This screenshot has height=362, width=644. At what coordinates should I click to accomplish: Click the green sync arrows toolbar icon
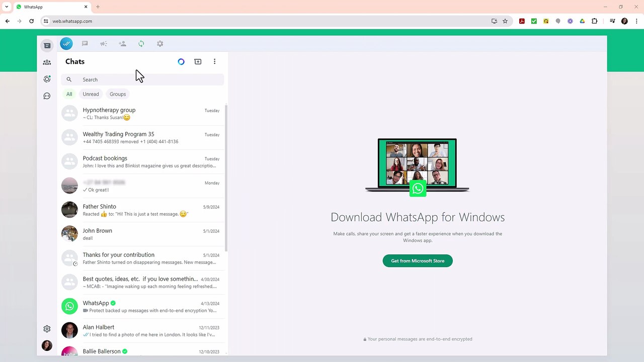(141, 44)
